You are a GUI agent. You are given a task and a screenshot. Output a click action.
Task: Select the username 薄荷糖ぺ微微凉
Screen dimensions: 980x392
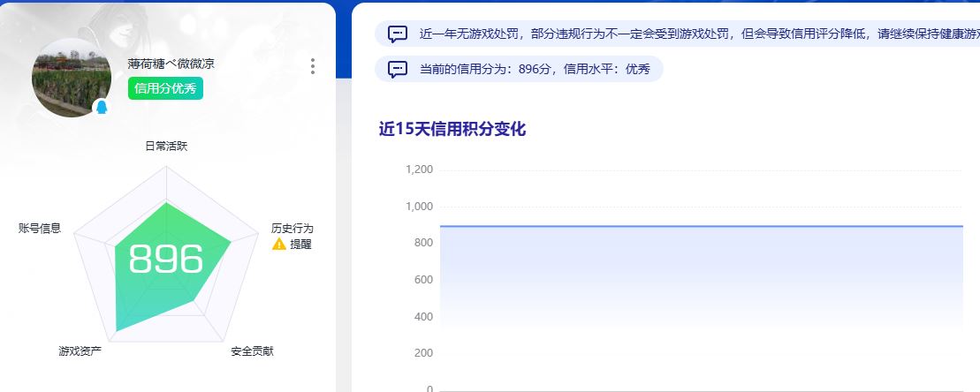pos(171,64)
